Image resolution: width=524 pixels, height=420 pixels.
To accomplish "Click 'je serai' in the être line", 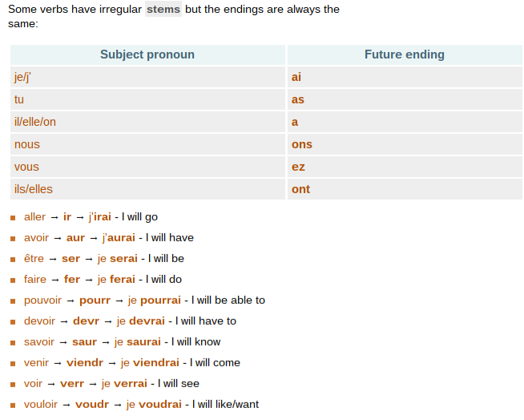I will coord(118,259).
